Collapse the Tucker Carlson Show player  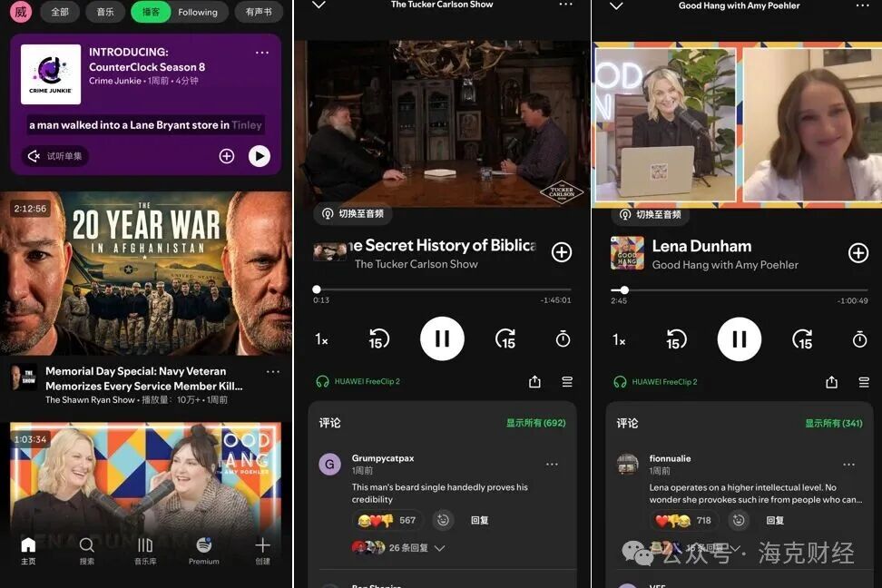pos(318,5)
